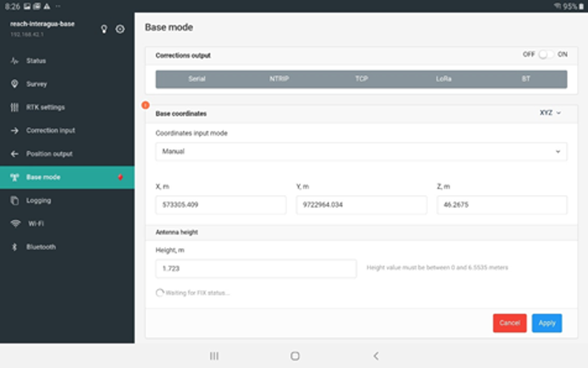Toggle the Corrections output switch
Image resolution: width=588 pixels, height=368 pixels.
[546, 54]
